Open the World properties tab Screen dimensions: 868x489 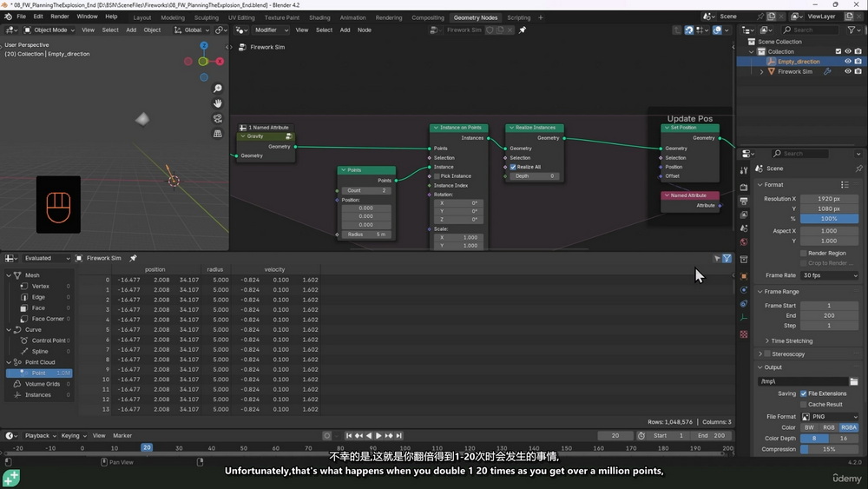click(x=744, y=242)
